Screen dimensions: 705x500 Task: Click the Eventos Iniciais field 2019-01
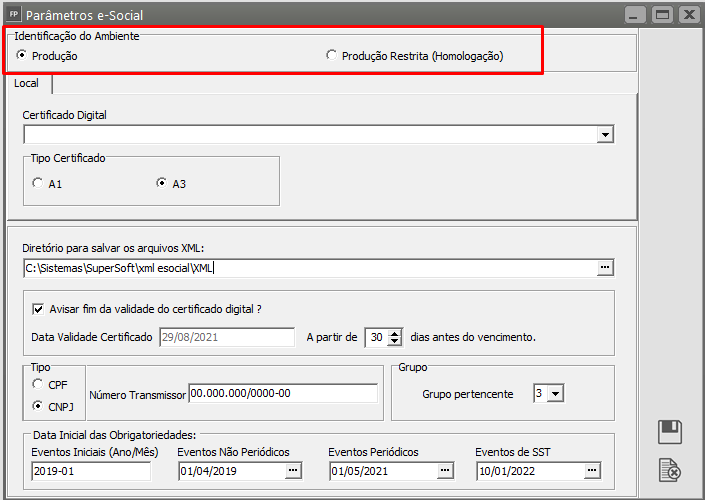point(91,471)
